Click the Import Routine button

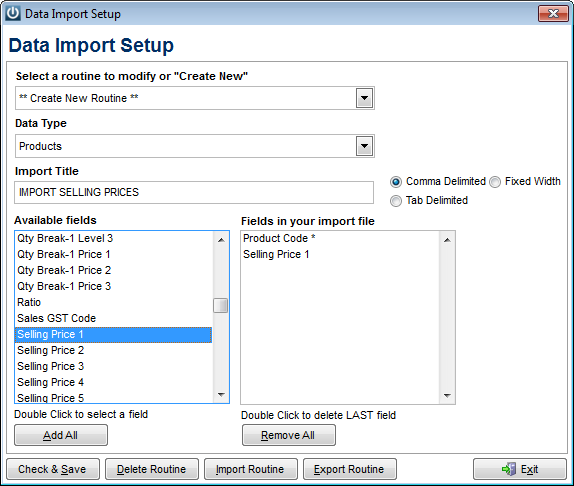click(x=251, y=469)
